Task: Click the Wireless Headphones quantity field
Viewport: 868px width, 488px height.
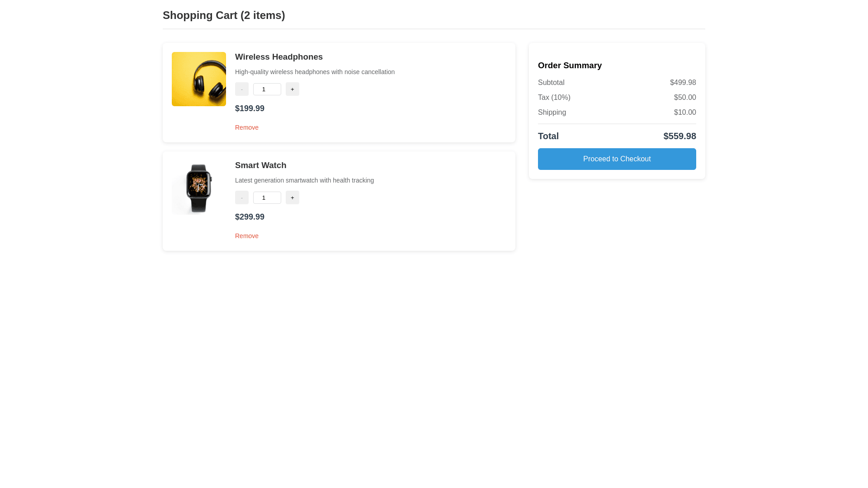Action: (x=267, y=89)
